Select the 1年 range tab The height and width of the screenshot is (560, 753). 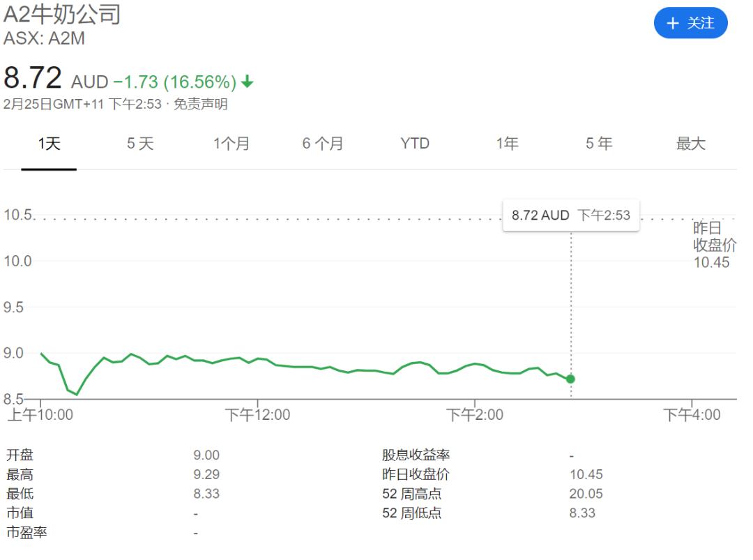pos(508,143)
